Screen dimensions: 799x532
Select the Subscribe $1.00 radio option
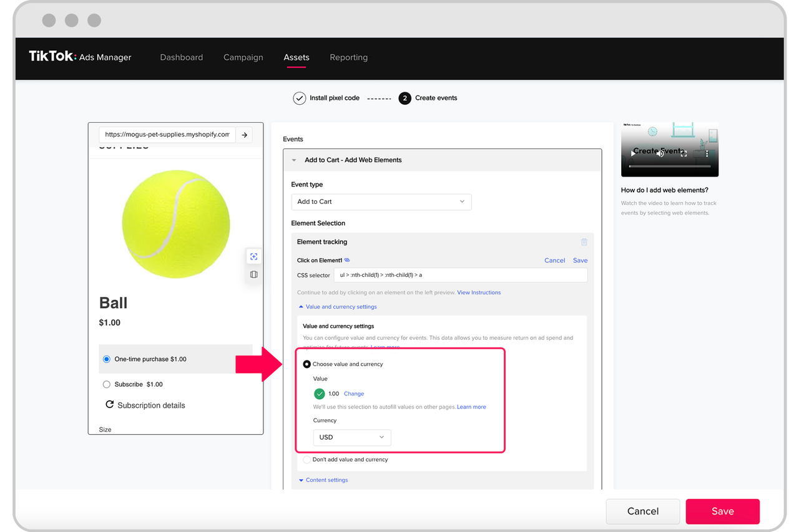click(107, 385)
